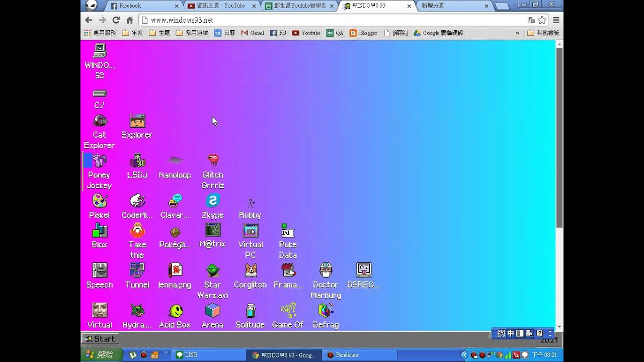Open the Nanoloop icon
Image resolution: width=644 pixels, height=362 pixels.
pos(175,161)
